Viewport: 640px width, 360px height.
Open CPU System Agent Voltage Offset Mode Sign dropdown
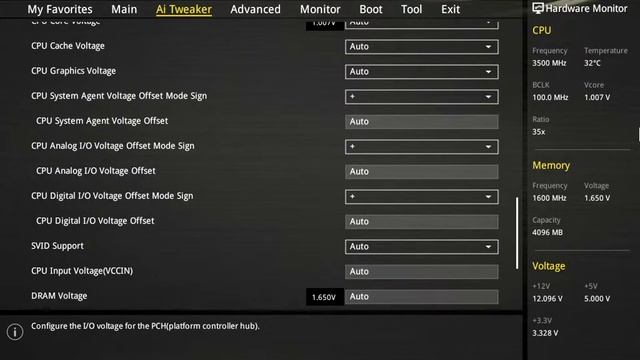coord(422,97)
